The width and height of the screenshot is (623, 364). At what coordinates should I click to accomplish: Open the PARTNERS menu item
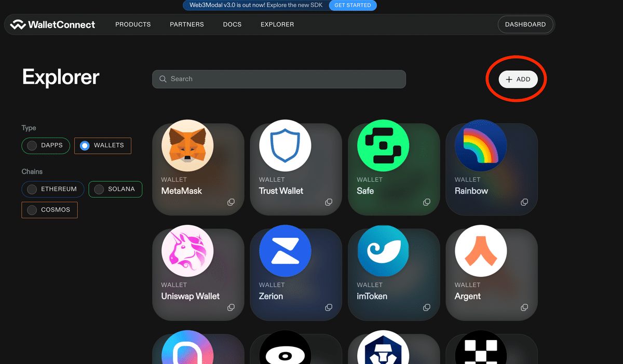tap(187, 24)
